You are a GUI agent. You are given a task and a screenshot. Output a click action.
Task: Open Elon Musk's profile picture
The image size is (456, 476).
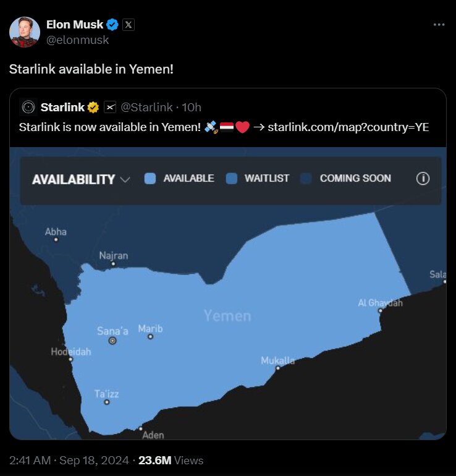[x=25, y=32]
